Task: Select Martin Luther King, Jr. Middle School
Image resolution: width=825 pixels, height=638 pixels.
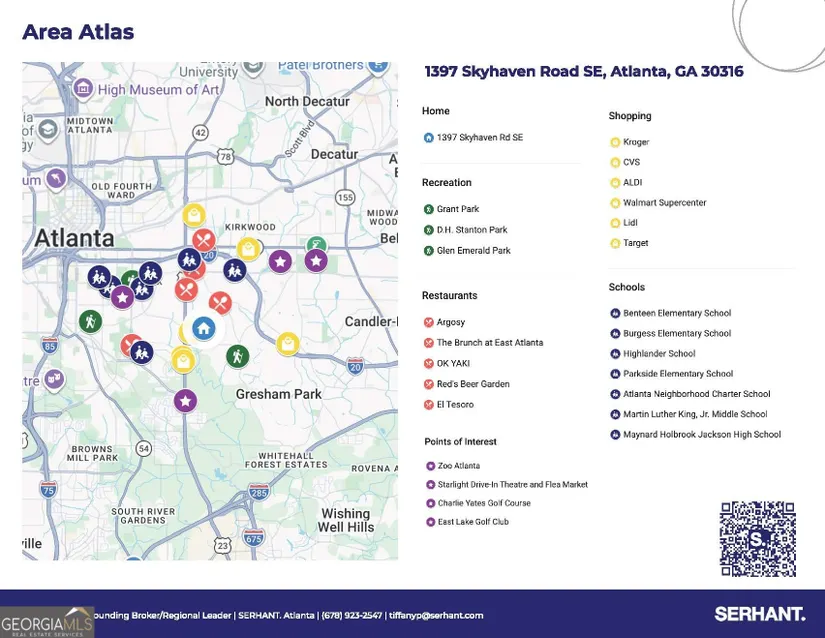Action: click(x=689, y=414)
